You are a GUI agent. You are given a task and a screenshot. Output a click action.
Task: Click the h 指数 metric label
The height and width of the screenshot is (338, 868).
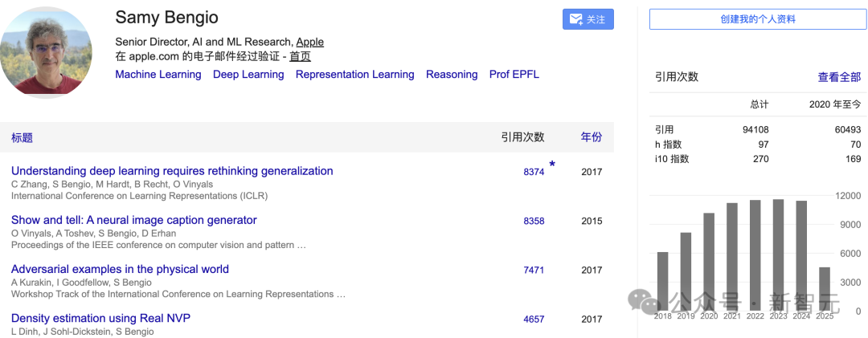coord(668,145)
